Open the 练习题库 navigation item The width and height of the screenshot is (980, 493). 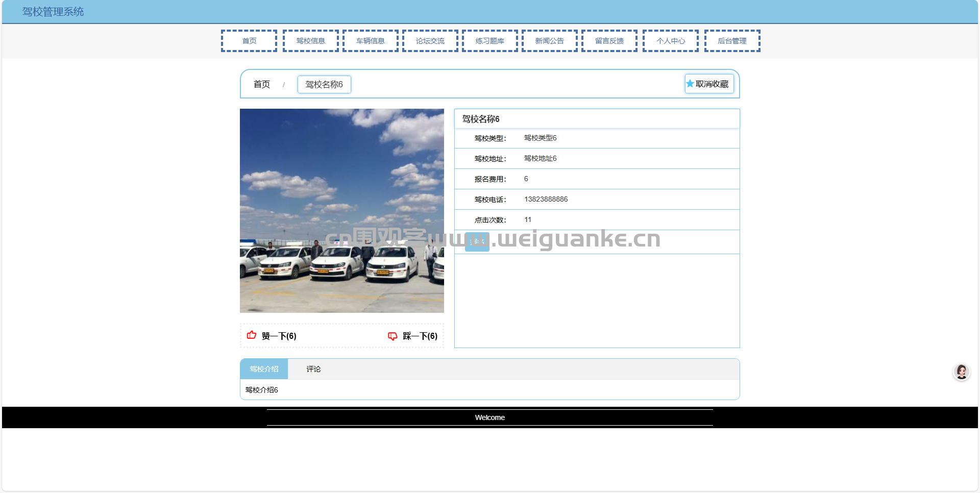pos(489,41)
